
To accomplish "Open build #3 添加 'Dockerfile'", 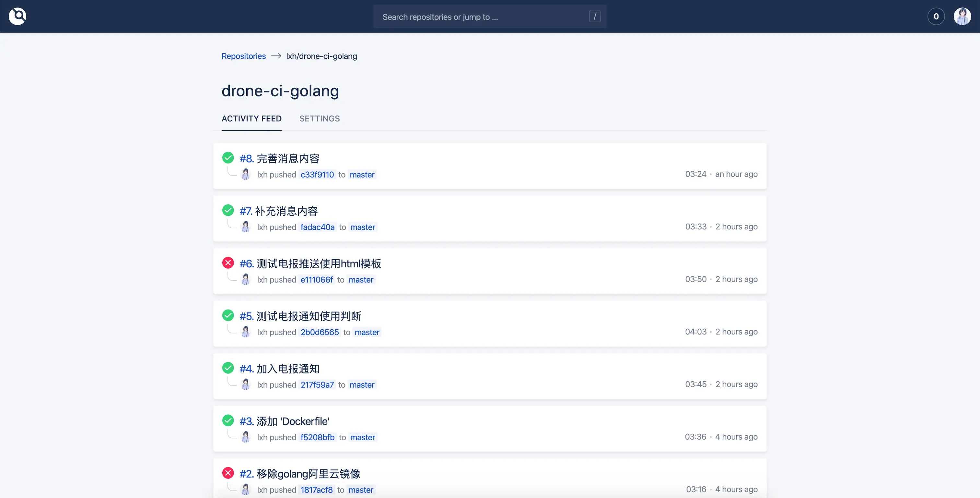I will tap(284, 421).
